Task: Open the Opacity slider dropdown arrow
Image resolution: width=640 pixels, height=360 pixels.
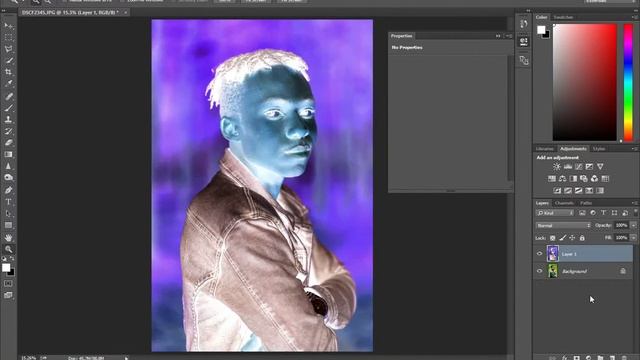Action: 633,225
